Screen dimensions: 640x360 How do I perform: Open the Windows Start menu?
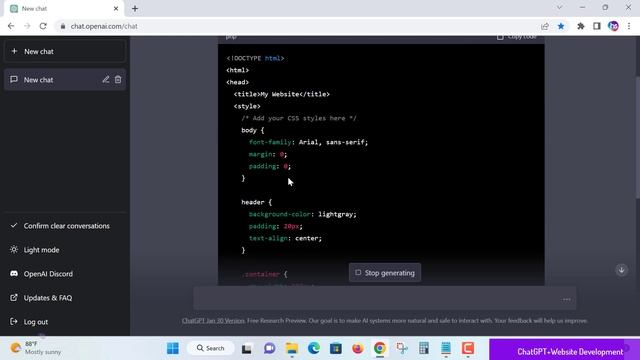(173, 348)
